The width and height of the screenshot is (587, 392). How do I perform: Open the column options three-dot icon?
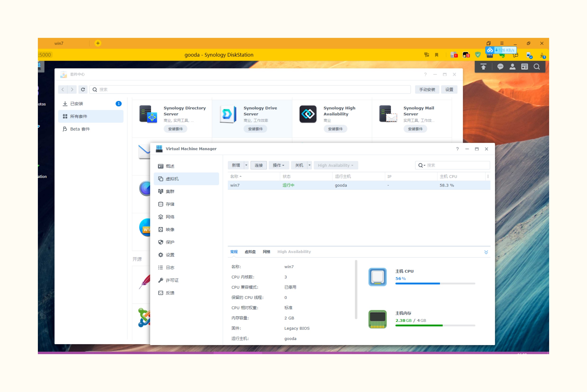tap(488, 177)
